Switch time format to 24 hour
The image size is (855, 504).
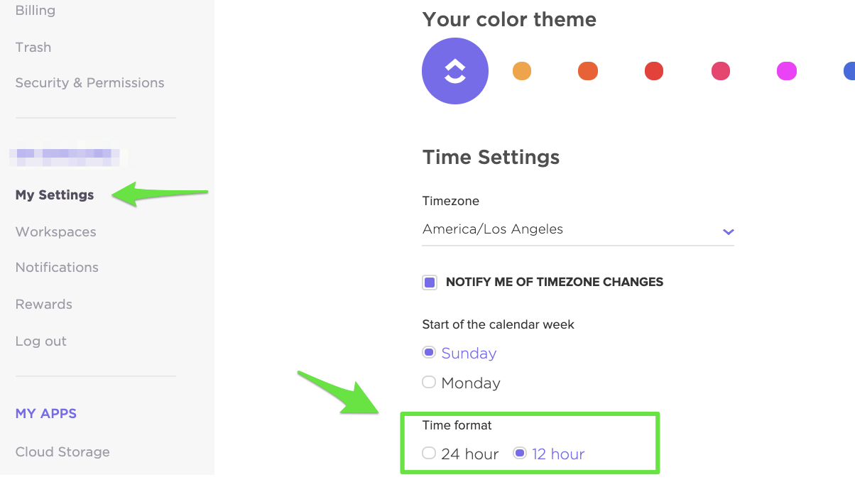(x=429, y=454)
